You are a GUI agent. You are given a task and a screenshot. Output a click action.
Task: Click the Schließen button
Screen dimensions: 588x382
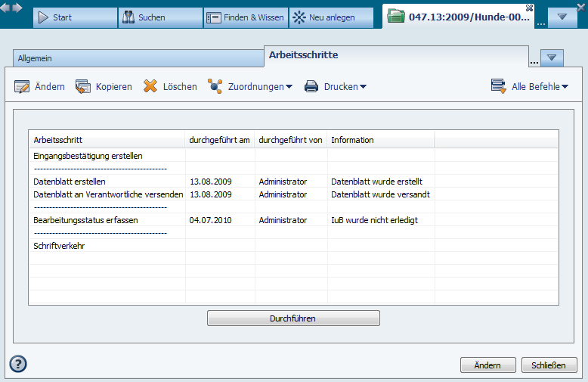coord(549,365)
